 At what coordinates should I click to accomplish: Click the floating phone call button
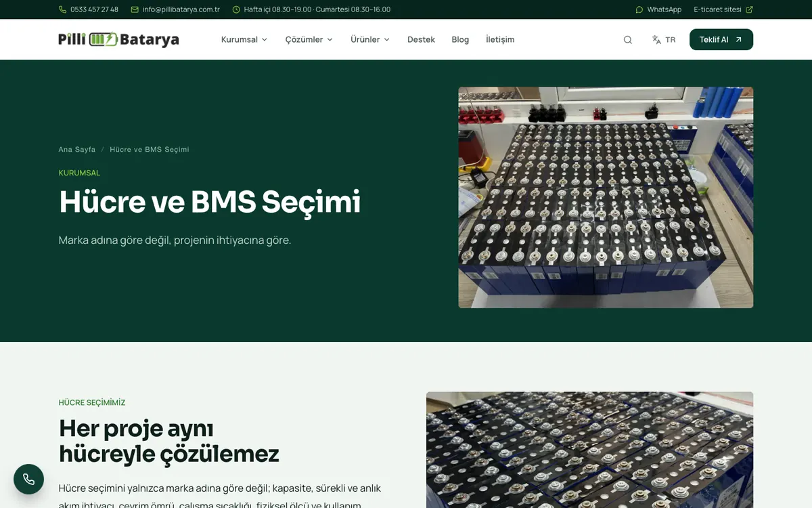point(28,479)
